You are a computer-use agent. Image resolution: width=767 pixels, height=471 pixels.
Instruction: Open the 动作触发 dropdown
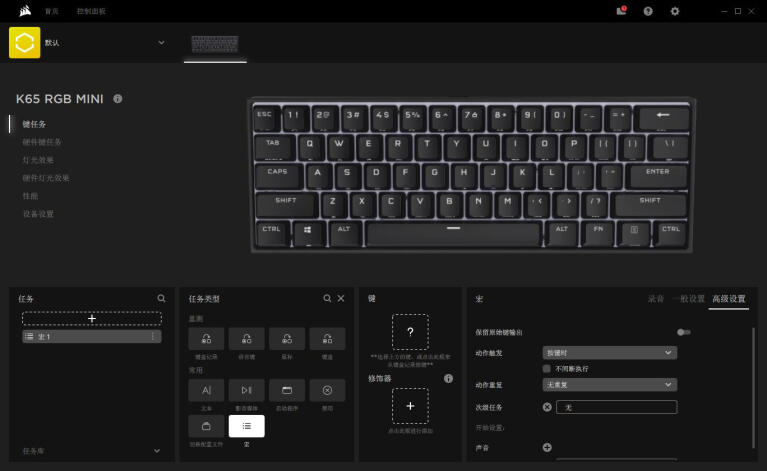tap(610, 353)
